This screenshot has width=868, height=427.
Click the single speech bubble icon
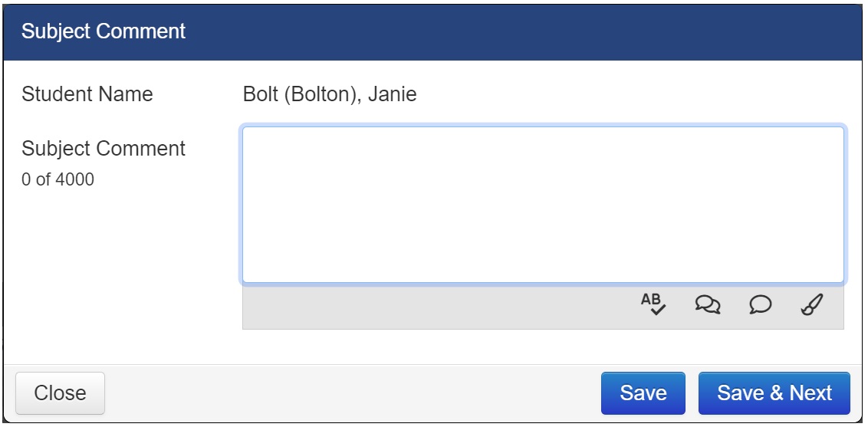[759, 305]
